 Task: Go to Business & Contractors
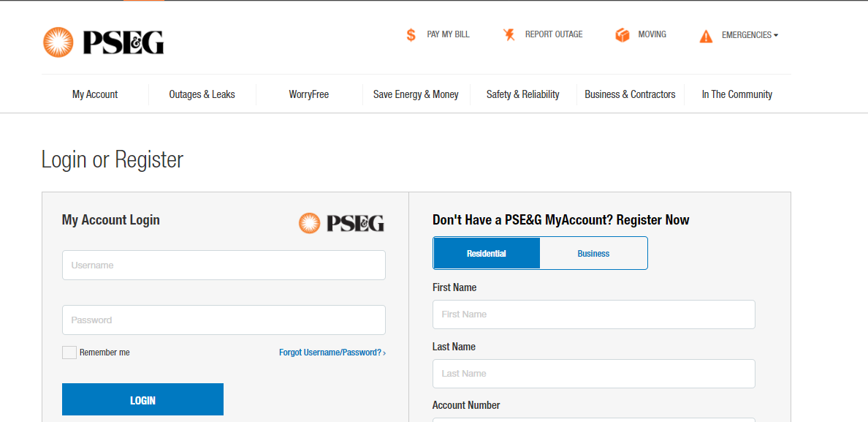click(x=630, y=94)
